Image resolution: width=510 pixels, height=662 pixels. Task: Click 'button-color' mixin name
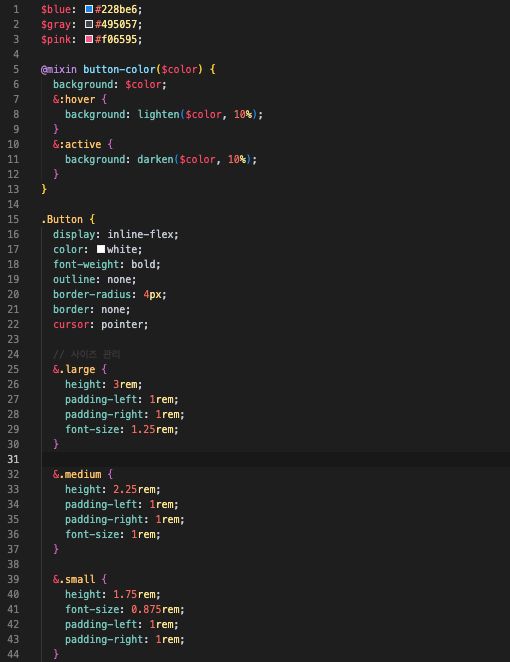click(119, 69)
